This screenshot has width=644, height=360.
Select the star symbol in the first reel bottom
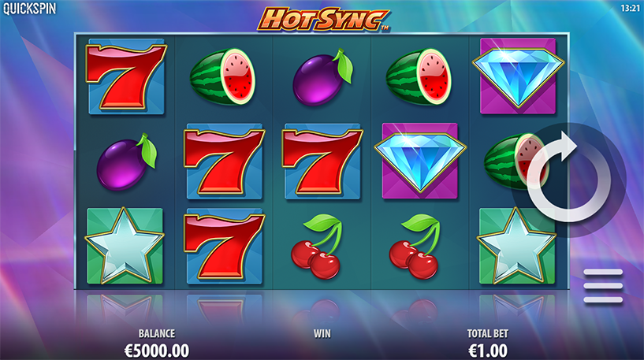click(x=125, y=246)
